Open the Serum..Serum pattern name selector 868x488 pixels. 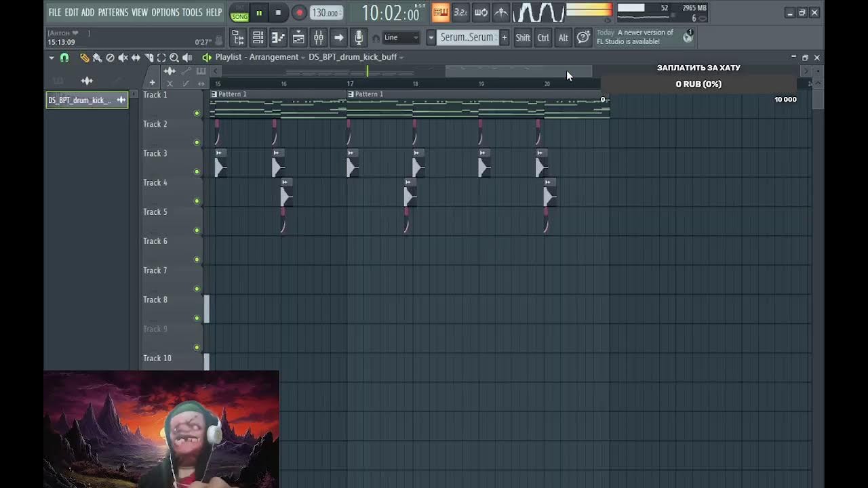[x=467, y=38]
